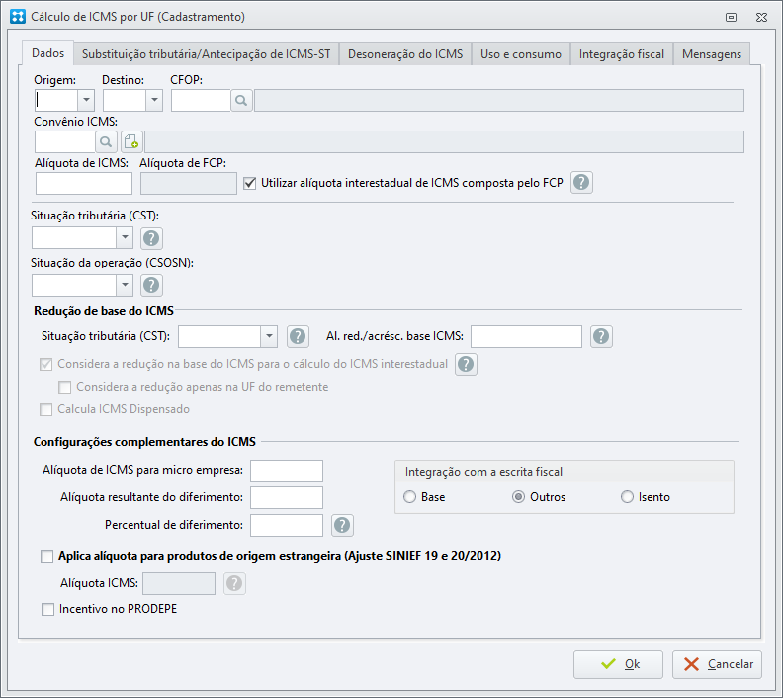Check the Incentivo no PRODEPE box
The height and width of the screenshot is (700, 783).
pyautogui.click(x=47, y=609)
